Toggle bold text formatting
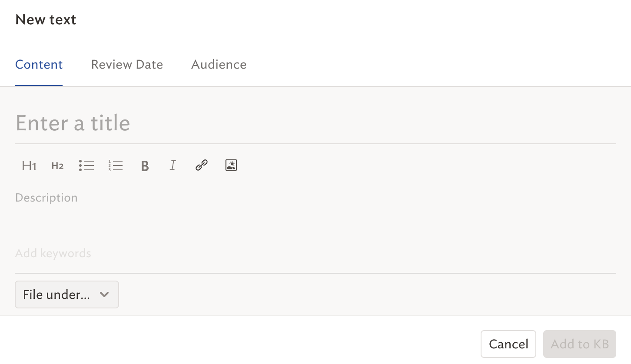The image size is (631, 364). (145, 166)
